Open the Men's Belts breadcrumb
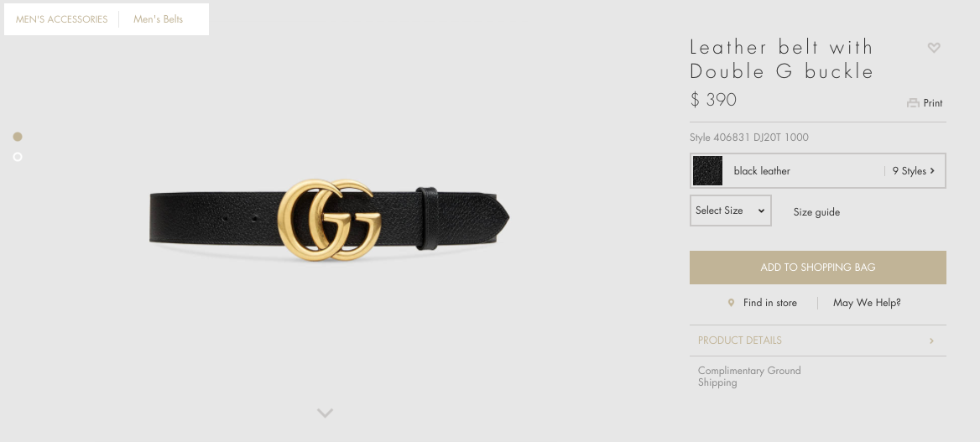Screen dimensions: 980x442 [x=158, y=19]
